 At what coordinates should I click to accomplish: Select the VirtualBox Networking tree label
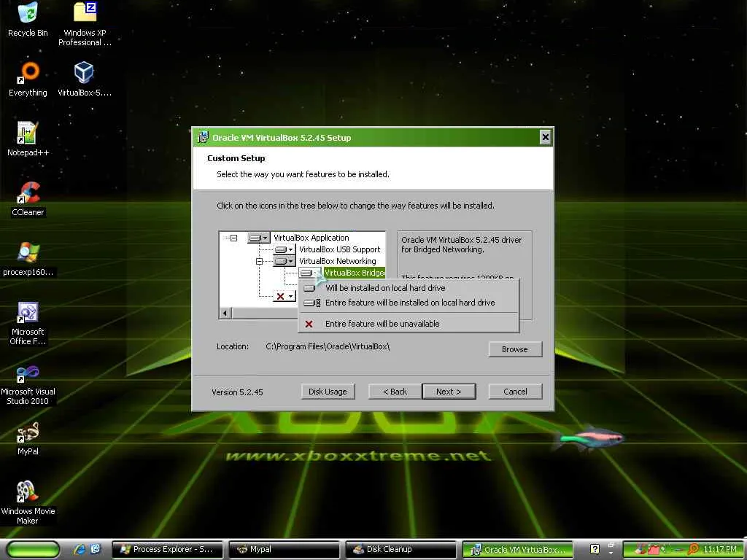pyautogui.click(x=337, y=261)
